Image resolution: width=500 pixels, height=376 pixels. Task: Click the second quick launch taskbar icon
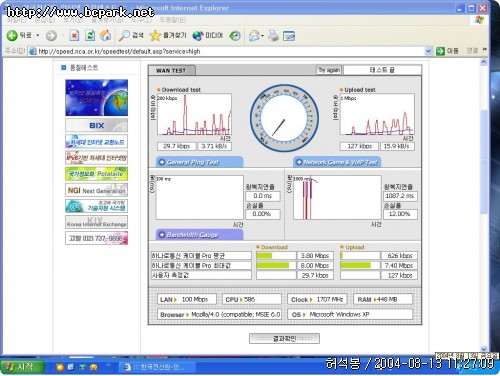(x=71, y=367)
